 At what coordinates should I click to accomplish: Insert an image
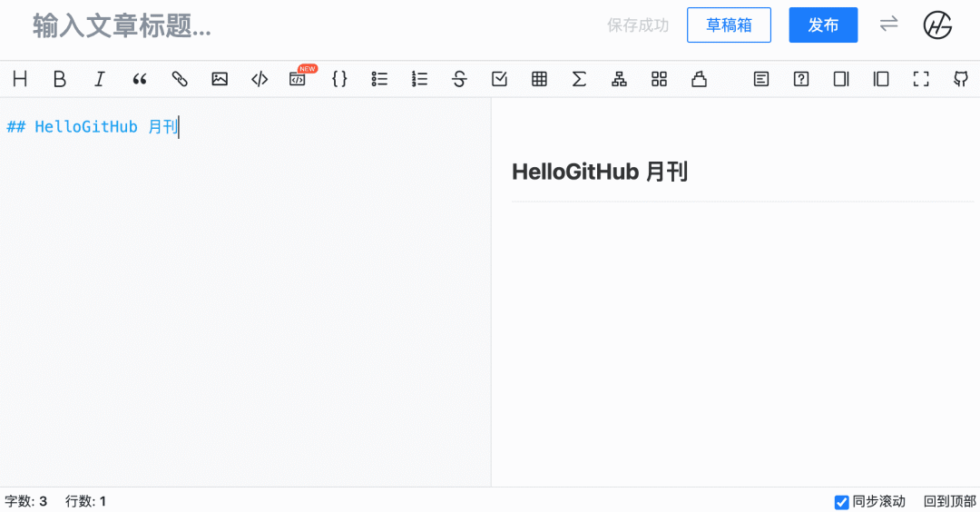(220, 79)
